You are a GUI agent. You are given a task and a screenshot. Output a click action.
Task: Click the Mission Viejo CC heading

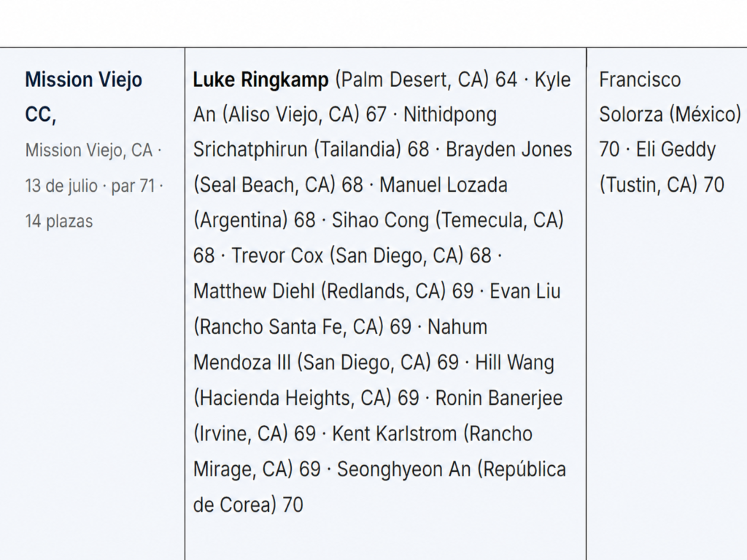pyautogui.click(x=83, y=97)
